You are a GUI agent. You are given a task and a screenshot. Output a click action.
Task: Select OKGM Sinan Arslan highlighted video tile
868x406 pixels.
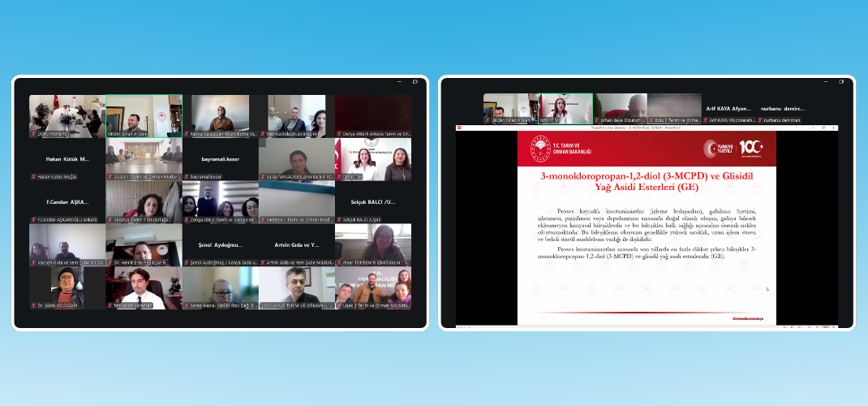[x=144, y=114]
